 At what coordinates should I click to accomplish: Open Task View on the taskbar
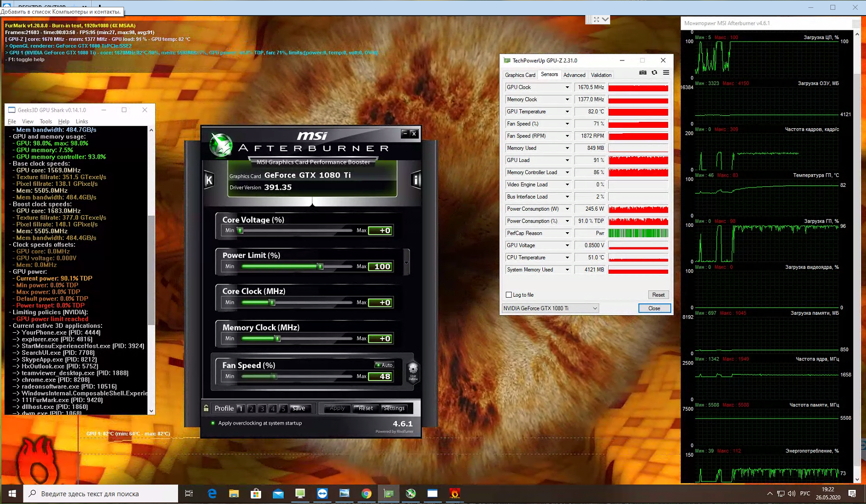pyautogui.click(x=189, y=494)
